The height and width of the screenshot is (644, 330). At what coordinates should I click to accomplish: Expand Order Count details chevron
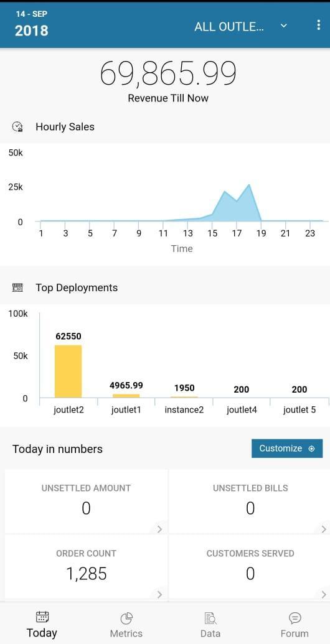click(159, 594)
